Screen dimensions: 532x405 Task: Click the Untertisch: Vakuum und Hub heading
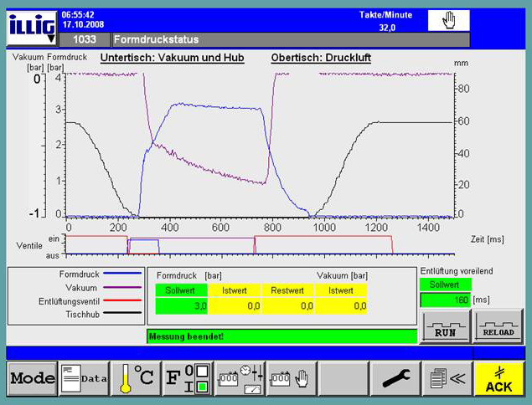point(173,58)
